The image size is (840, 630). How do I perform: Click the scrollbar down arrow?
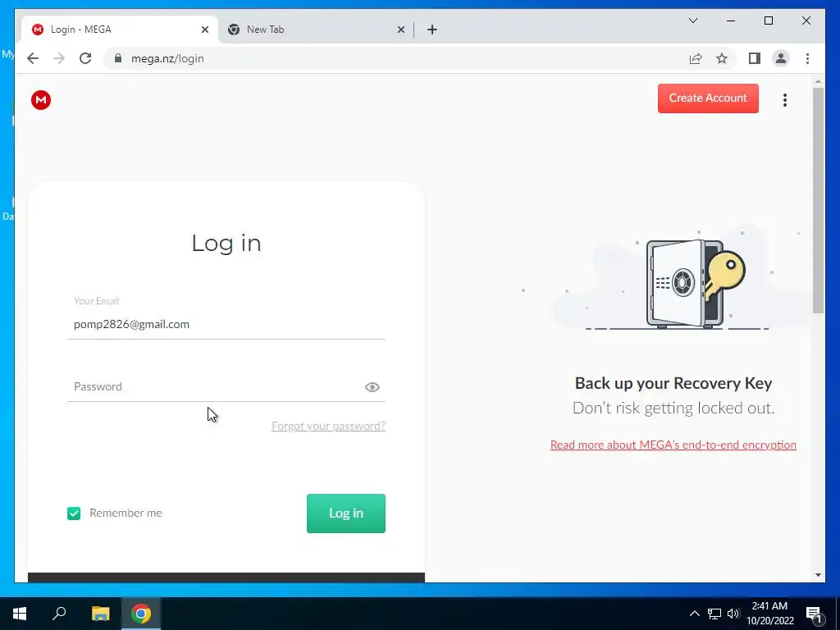pos(818,575)
